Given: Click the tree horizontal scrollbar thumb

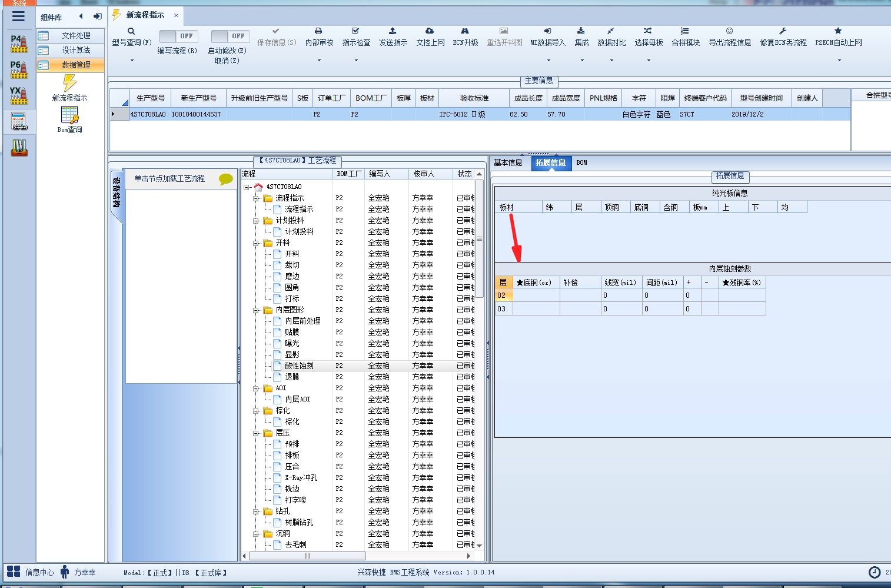Looking at the screenshot, I should pyautogui.click(x=307, y=556).
